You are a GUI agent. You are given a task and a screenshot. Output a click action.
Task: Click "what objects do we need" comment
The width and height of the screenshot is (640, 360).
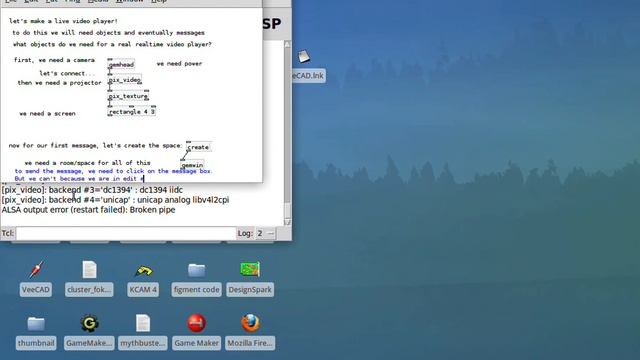point(112,44)
